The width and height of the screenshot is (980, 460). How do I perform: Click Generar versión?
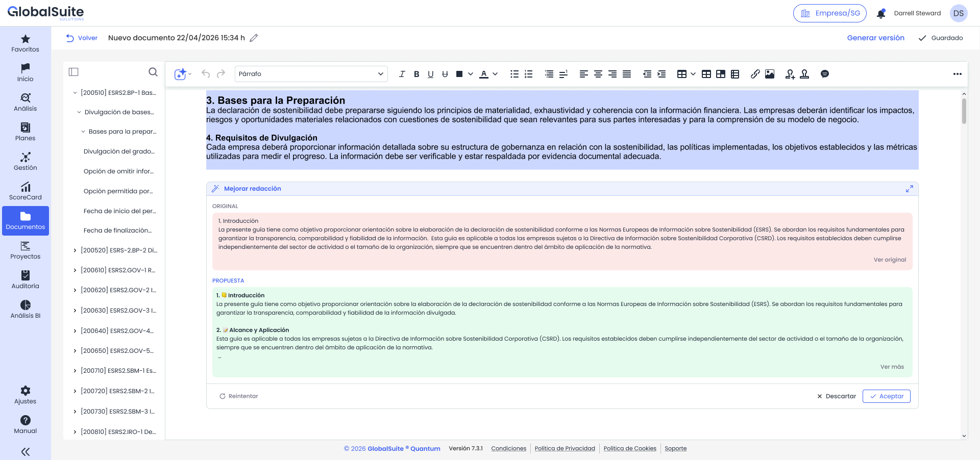(x=876, y=38)
